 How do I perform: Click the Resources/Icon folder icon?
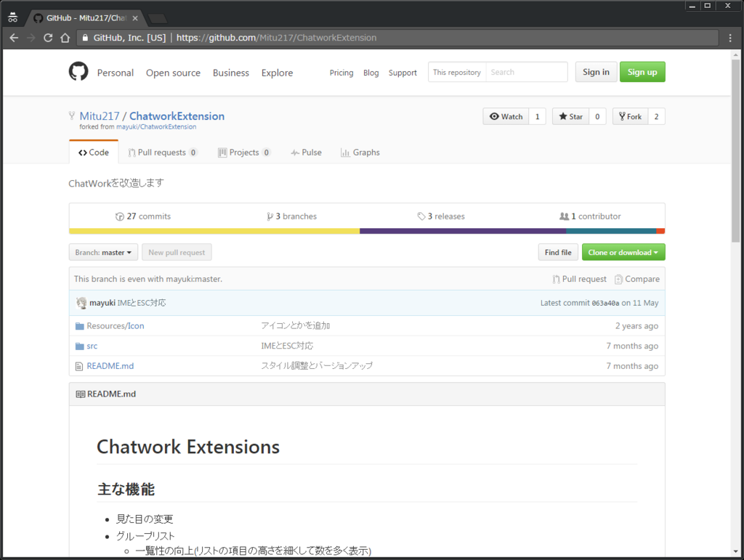coord(80,326)
